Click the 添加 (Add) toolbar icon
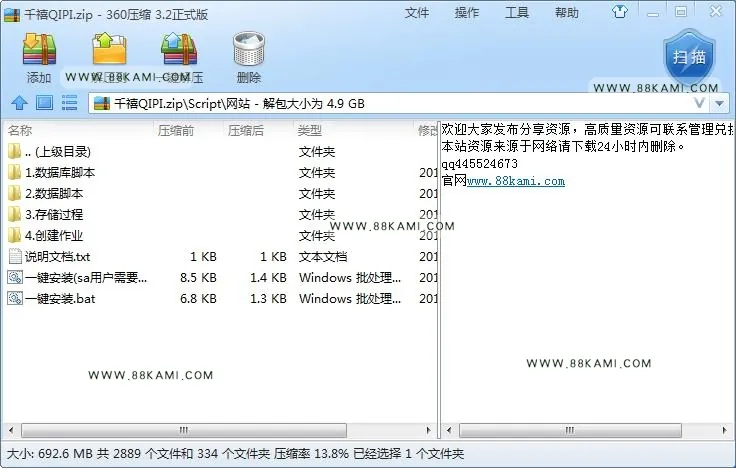The image size is (736, 468). click(39, 49)
